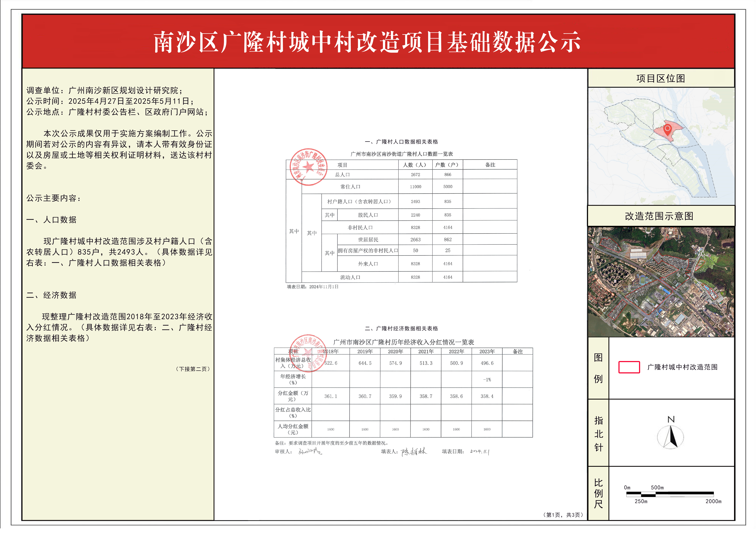Click the 250m scale label
This screenshot has width=756, height=535.
coord(641,501)
